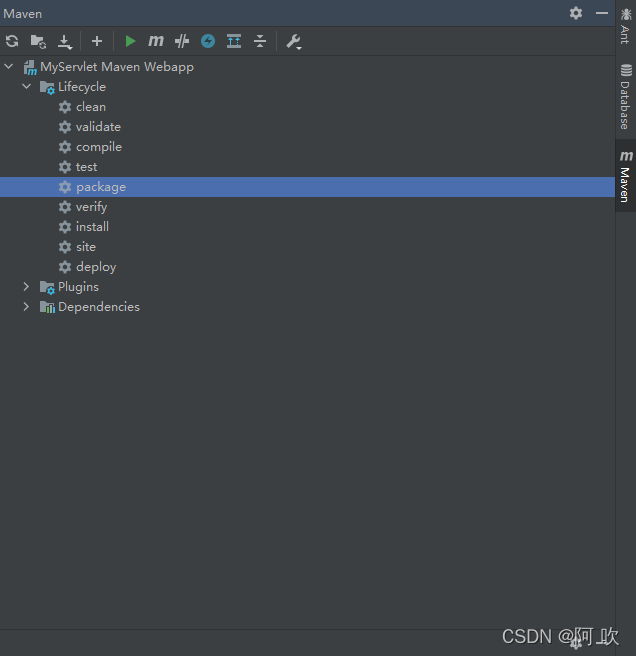This screenshot has height=656, width=636.
Task: Execute Maven goal 'm' icon
Action: click(156, 41)
